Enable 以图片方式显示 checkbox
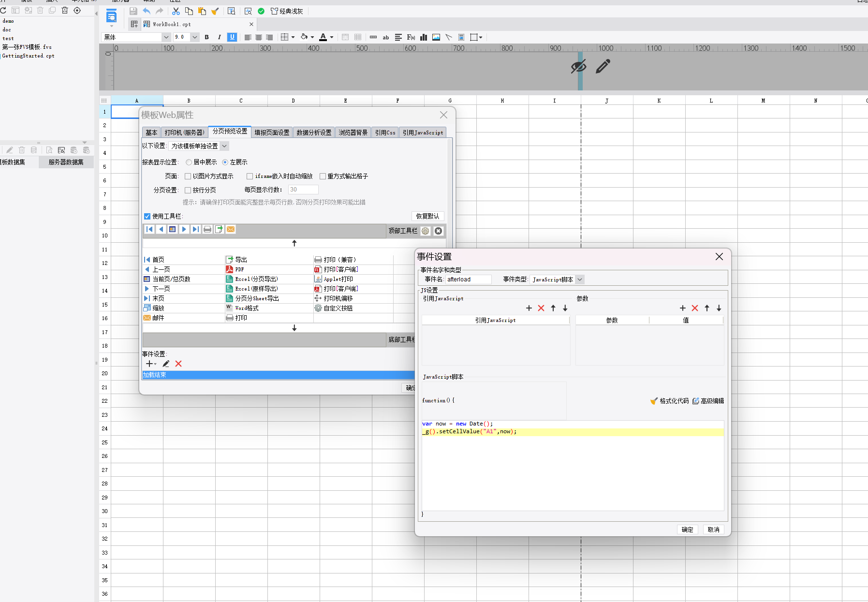The width and height of the screenshot is (868, 602). click(x=188, y=176)
